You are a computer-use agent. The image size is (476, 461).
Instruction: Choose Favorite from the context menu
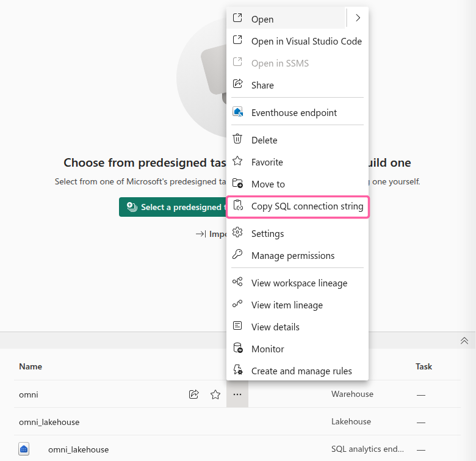pos(298,162)
